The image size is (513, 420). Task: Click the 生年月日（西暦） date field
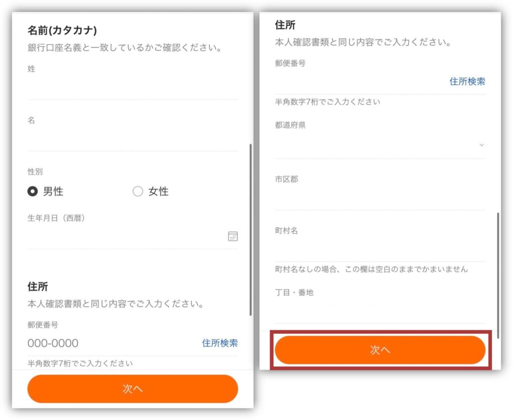(125, 237)
